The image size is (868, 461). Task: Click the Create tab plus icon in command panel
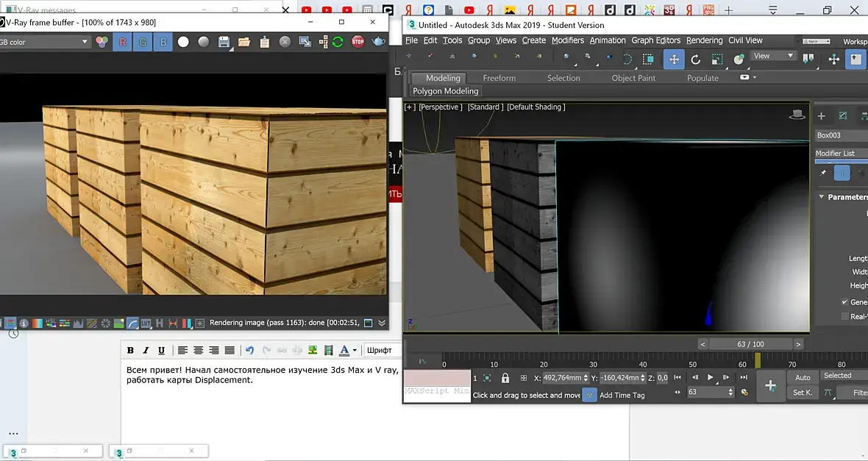pyautogui.click(x=822, y=116)
